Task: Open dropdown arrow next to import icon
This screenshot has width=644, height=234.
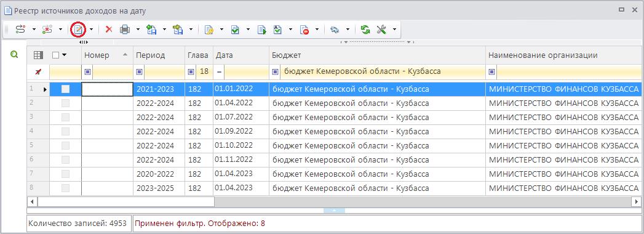Action: pos(165,30)
